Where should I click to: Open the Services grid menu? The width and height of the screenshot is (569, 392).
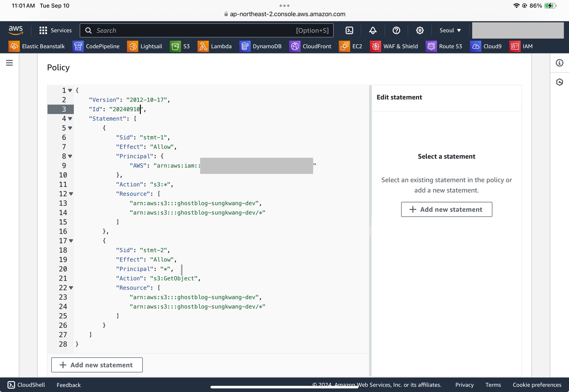coord(55,30)
